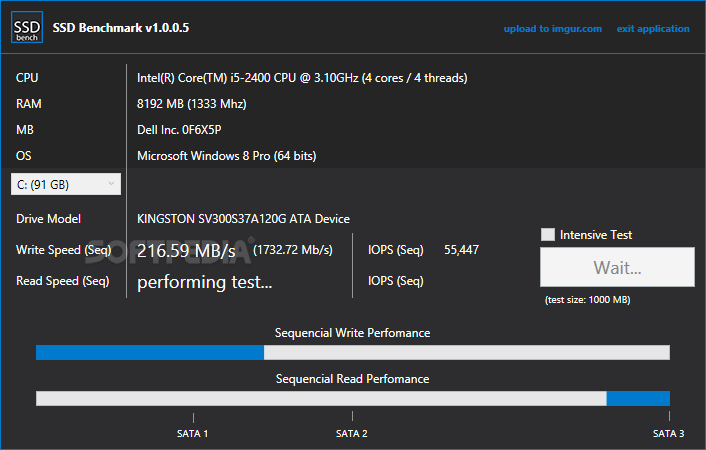Image resolution: width=706 pixels, height=450 pixels.
Task: Select the motherboard value Dell Inc. 0F6X5P
Action: (179, 130)
